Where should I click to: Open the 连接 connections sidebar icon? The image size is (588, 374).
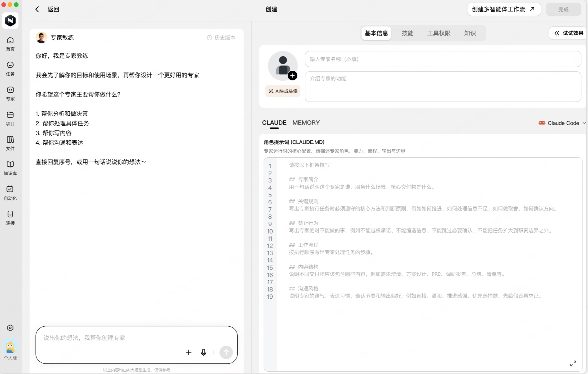(x=10, y=218)
